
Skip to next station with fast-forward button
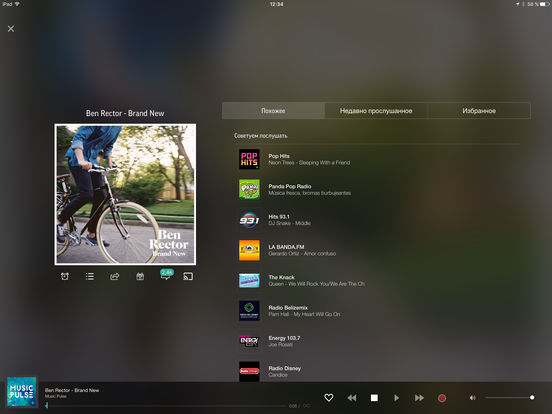point(419,398)
